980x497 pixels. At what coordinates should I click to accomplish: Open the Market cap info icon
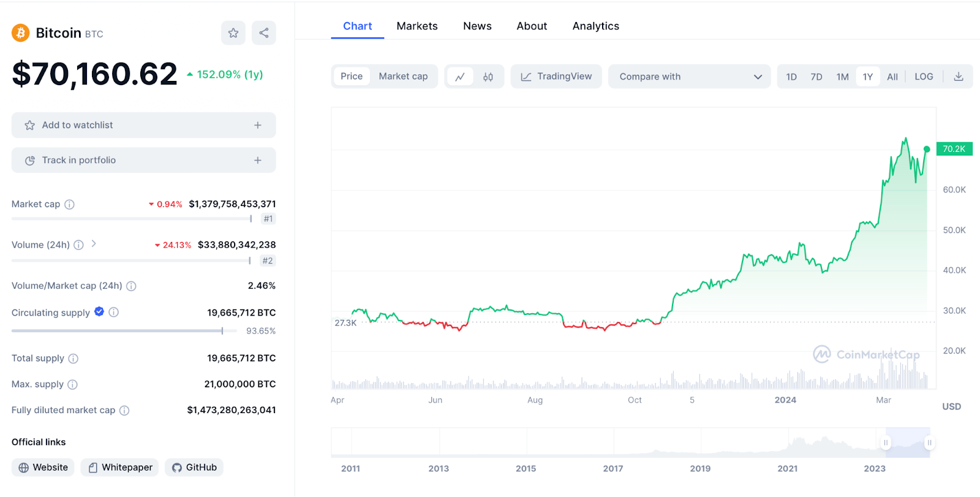70,204
